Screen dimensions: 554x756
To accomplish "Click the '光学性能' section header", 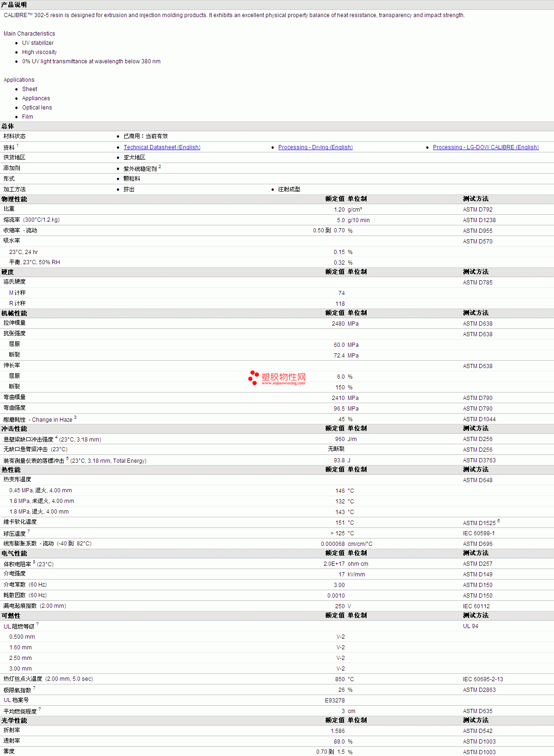I will pos(14,720).
